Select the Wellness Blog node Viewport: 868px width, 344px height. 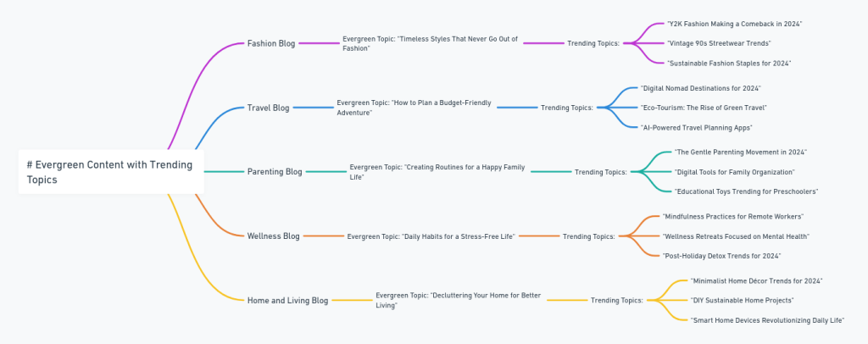click(273, 236)
